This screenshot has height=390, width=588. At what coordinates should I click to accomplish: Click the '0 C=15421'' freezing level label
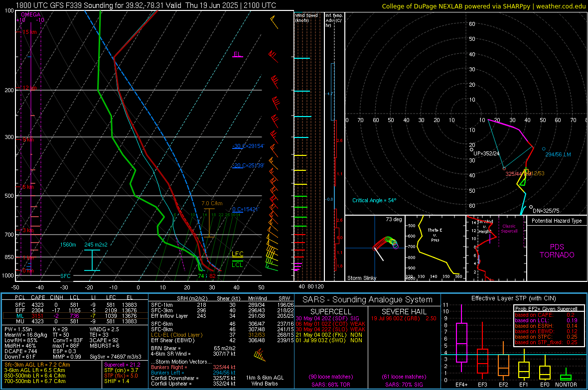coord(246,209)
